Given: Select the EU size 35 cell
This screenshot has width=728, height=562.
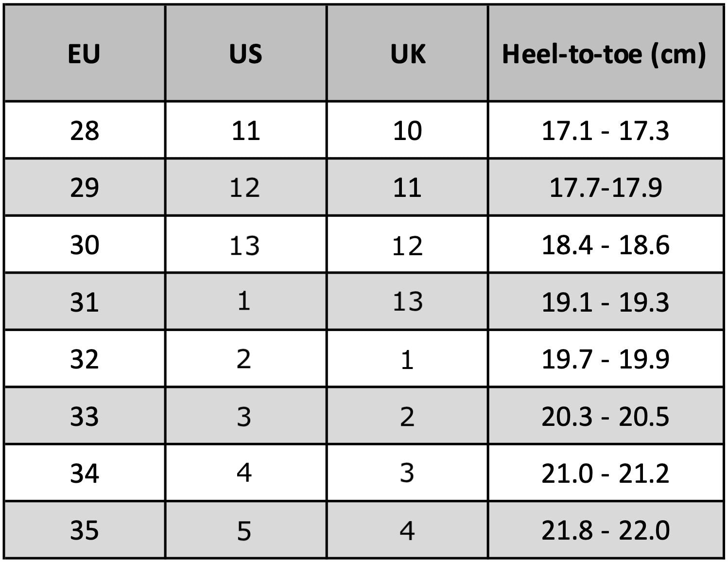Looking at the screenshot, I should click(x=84, y=530).
